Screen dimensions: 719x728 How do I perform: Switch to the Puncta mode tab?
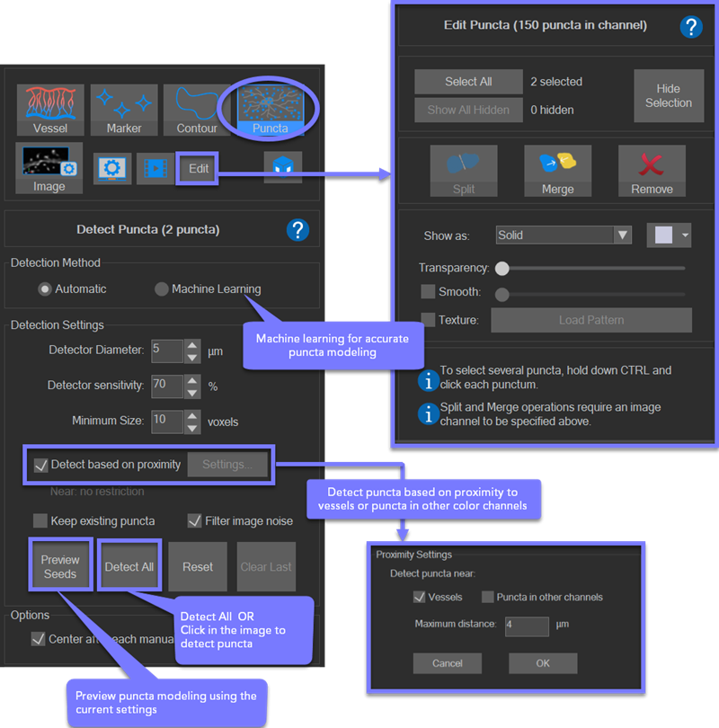270,110
